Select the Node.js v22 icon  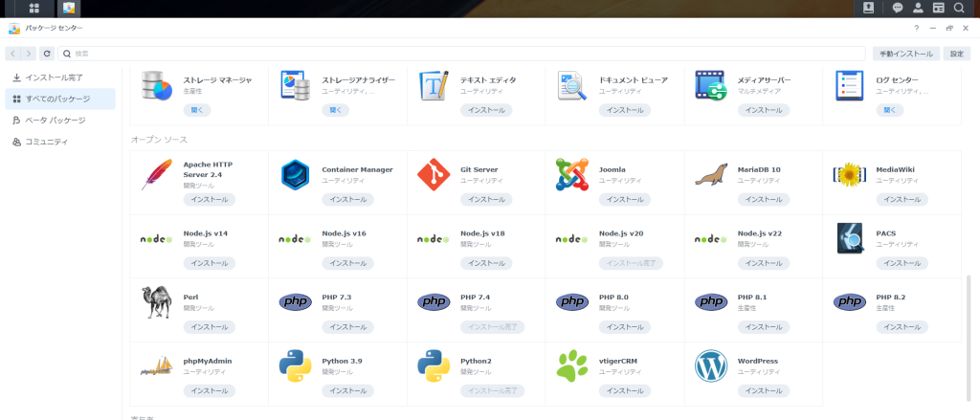click(711, 239)
